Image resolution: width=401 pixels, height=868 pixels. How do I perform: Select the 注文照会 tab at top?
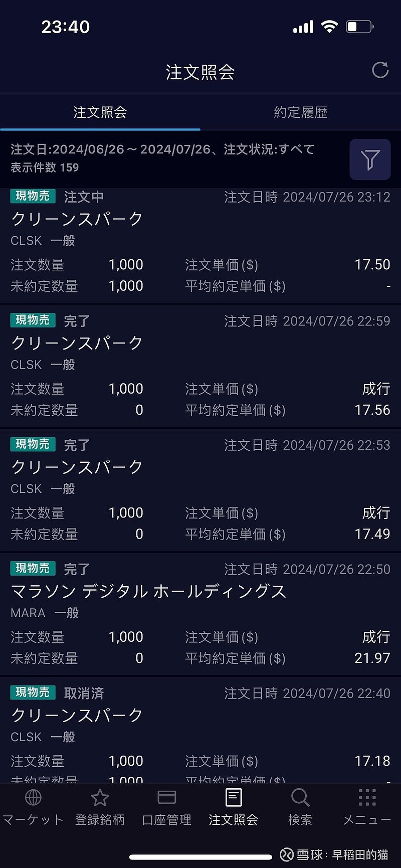[100, 112]
